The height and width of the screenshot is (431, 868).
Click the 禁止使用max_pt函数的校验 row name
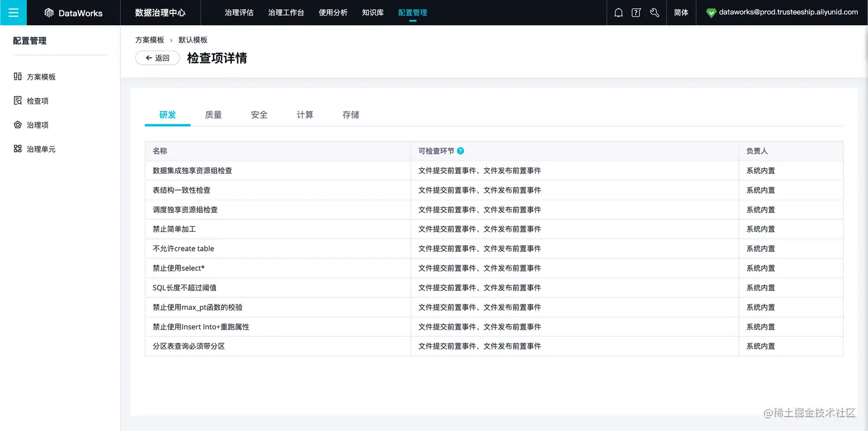197,307
